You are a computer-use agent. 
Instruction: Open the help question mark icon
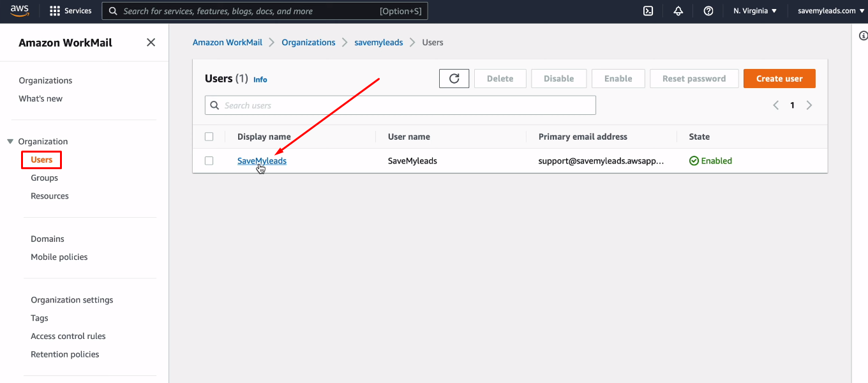708,11
